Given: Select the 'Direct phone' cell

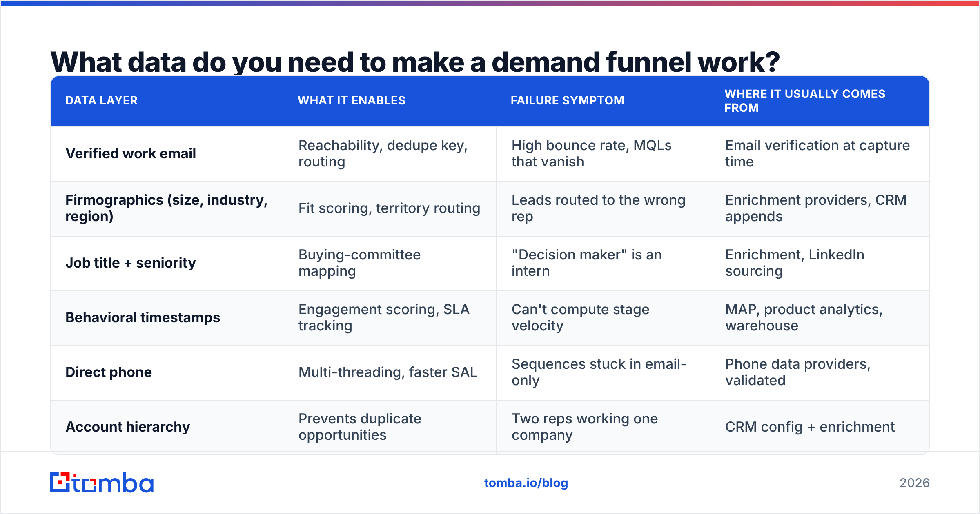Looking at the screenshot, I should click(x=167, y=372).
